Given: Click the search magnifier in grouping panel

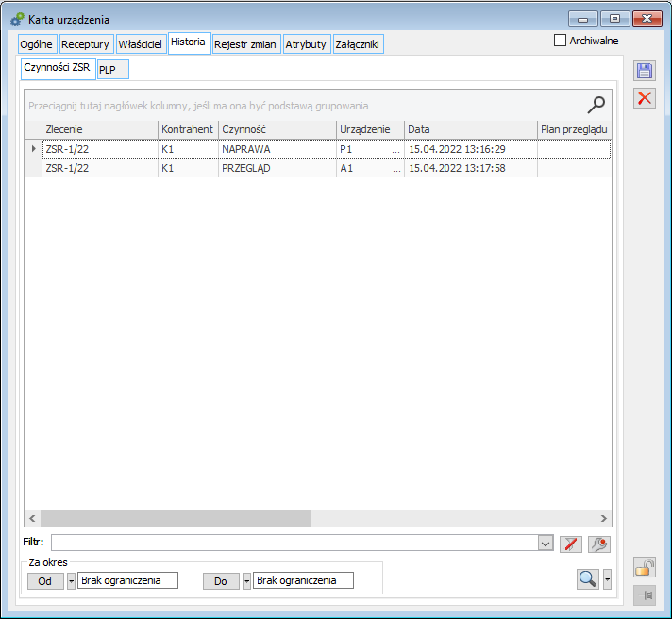Looking at the screenshot, I should pos(596,105).
